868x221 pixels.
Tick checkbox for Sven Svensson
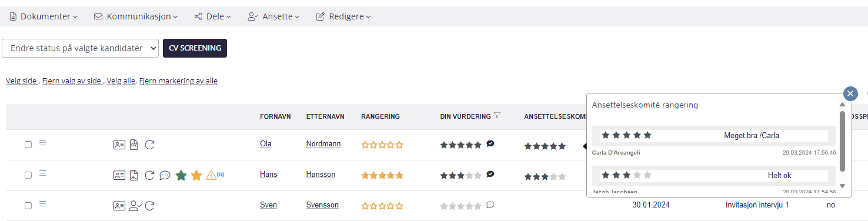pos(28,206)
